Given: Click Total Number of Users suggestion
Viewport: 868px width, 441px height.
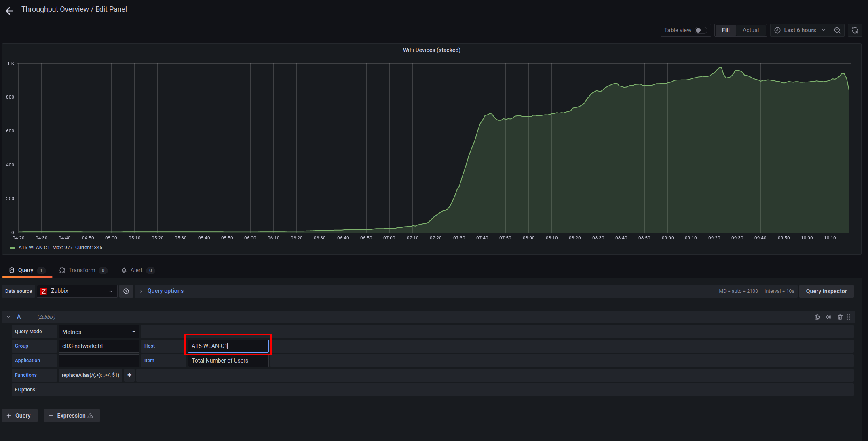Looking at the screenshot, I should (220, 361).
